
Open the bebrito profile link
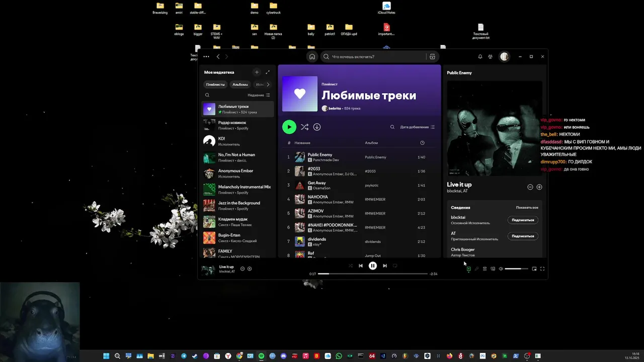(x=335, y=109)
